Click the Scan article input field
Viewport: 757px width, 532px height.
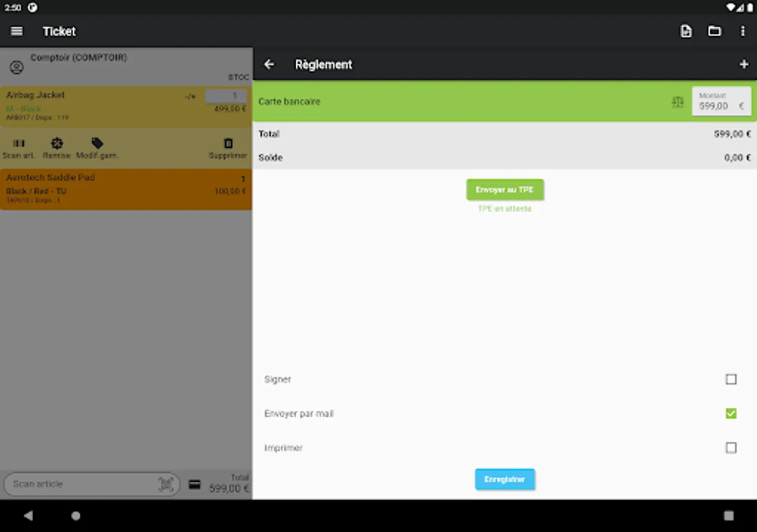point(91,484)
